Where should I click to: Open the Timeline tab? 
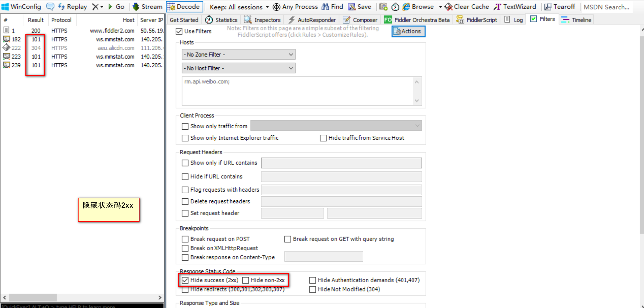click(576, 20)
